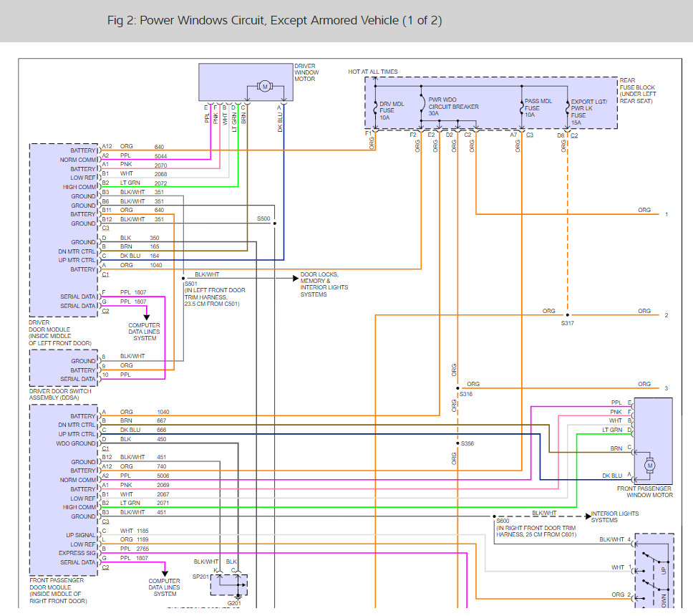This screenshot has height=616, width=693.
Task: Click the 'S501' splice description text
Action: [215, 294]
